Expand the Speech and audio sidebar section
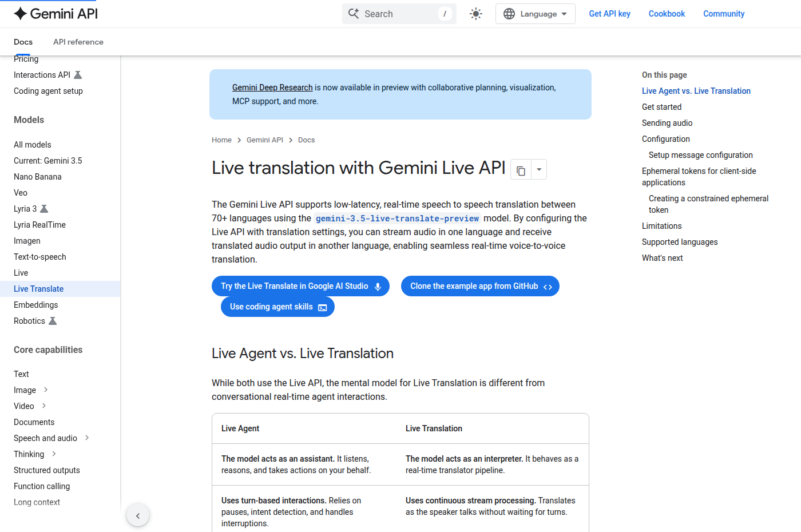The image size is (801, 532). (x=87, y=438)
